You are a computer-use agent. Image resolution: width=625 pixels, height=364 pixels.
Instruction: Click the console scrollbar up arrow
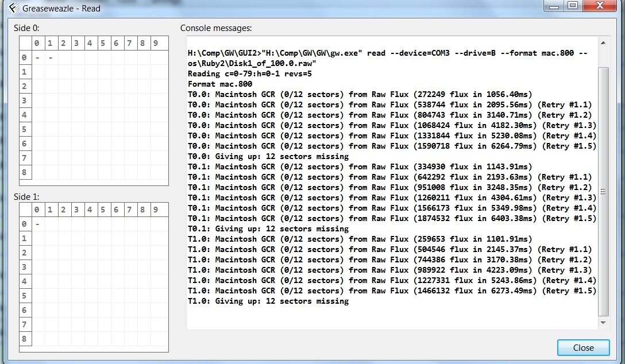603,42
